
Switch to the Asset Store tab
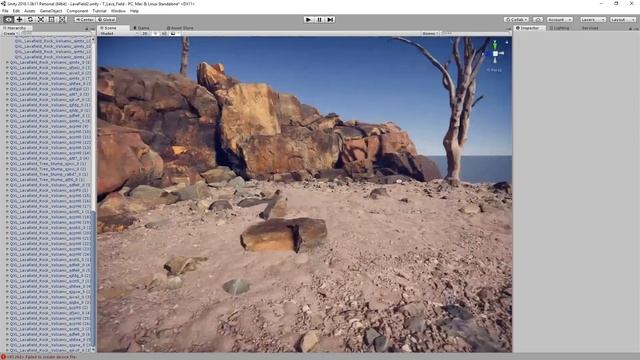point(180,28)
